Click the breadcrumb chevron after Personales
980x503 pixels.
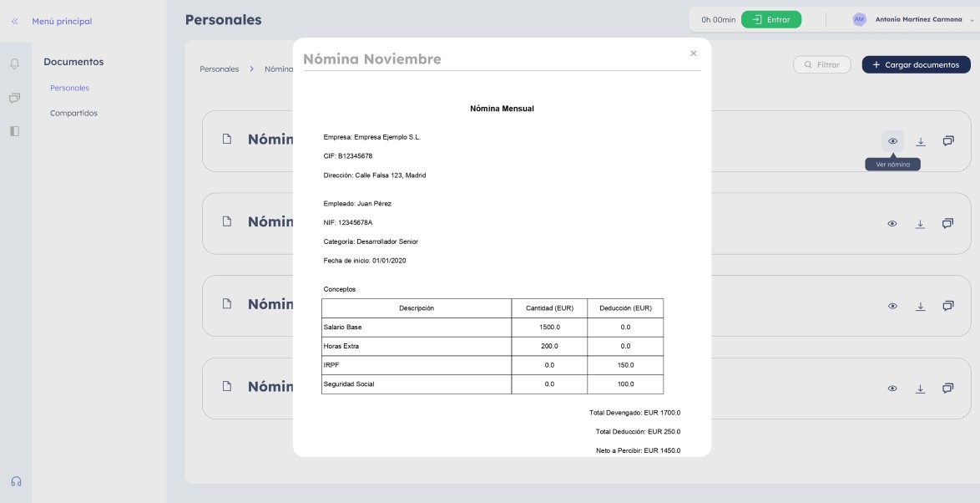pyautogui.click(x=252, y=69)
